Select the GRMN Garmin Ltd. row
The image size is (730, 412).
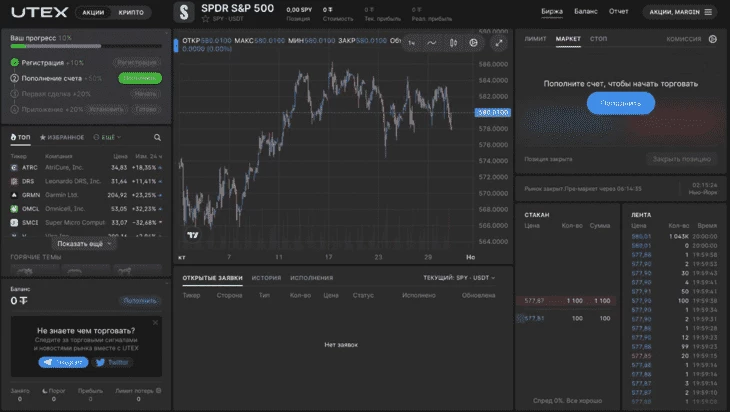[86, 195]
